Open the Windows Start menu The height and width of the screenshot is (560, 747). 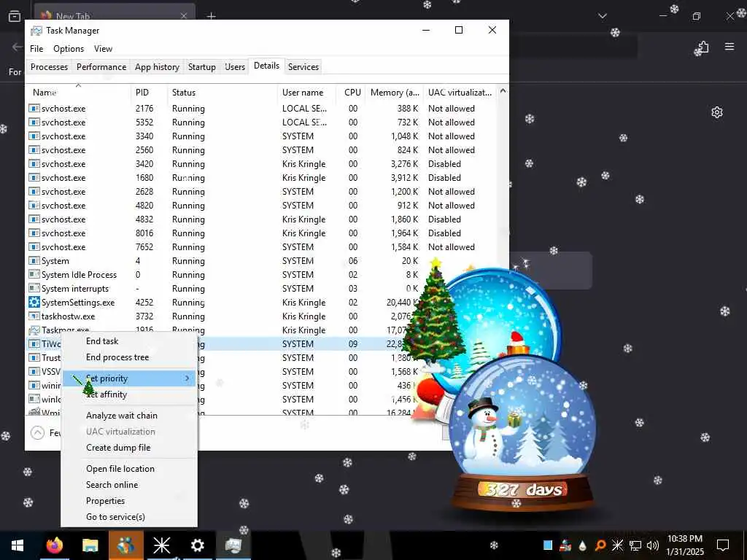[x=18, y=545]
